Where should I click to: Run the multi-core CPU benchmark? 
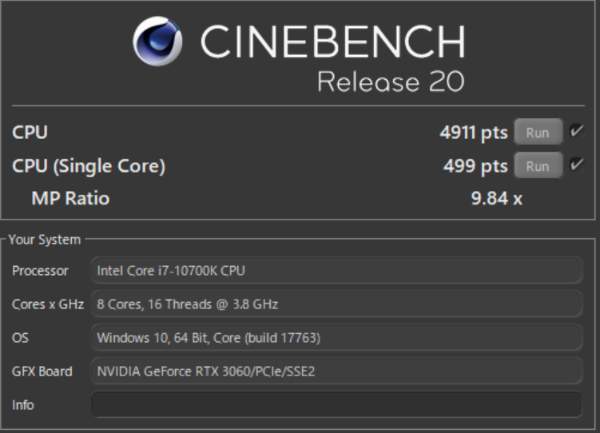point(538,132)
